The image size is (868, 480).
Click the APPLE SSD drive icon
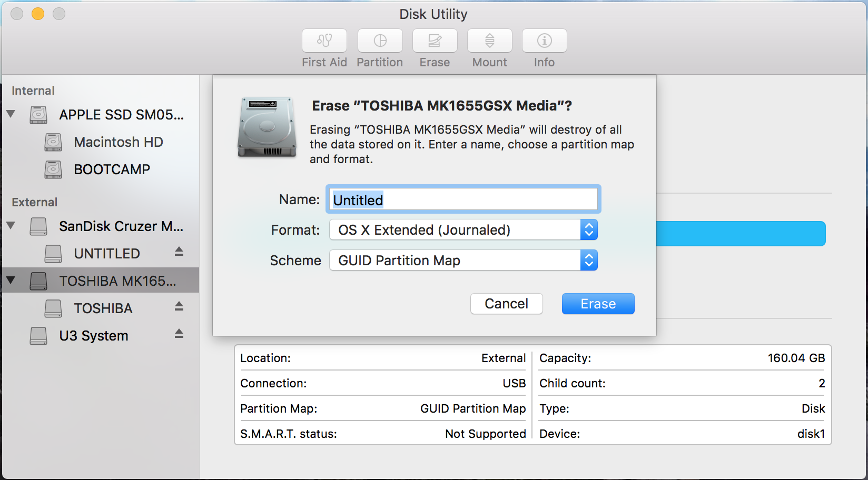coord(38,115)
